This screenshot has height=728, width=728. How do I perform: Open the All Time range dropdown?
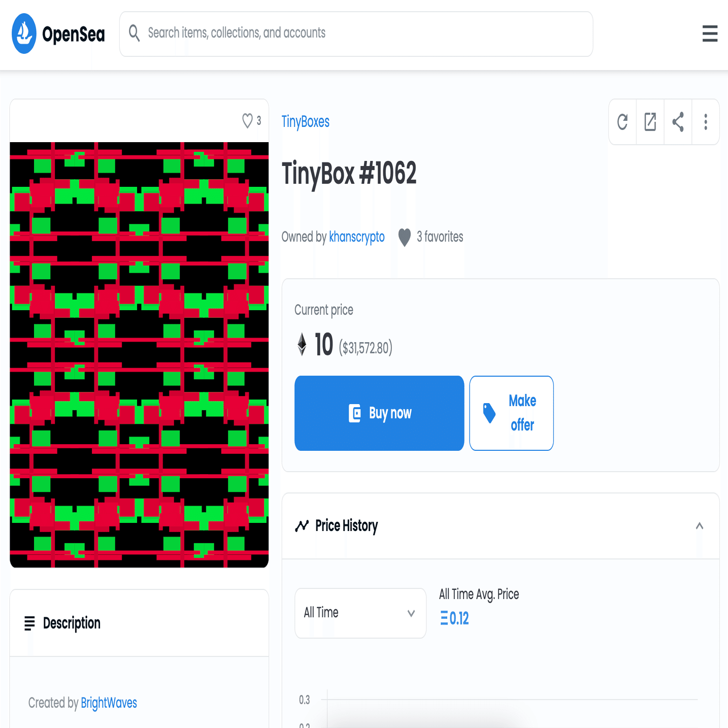pyautogui.click(x=360, y=613)
